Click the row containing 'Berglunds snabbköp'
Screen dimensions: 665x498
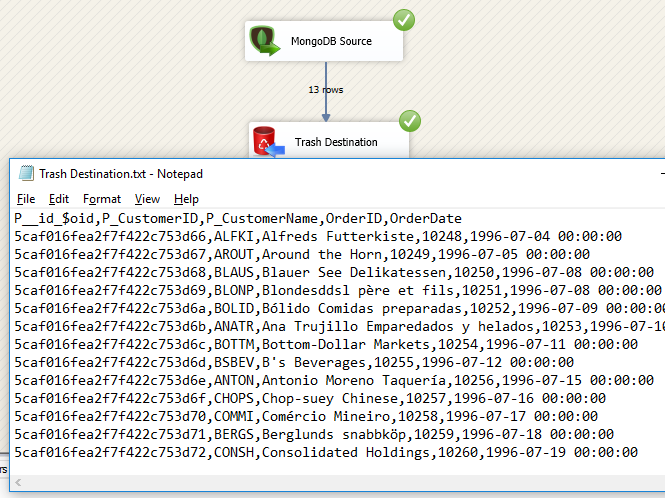pos(314,434)
